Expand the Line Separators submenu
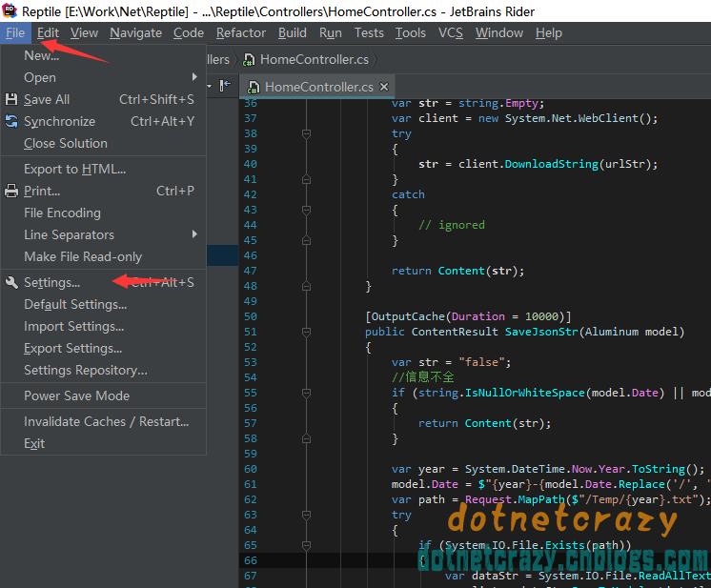Screen dimensions: 711x588 click(69, 234)
